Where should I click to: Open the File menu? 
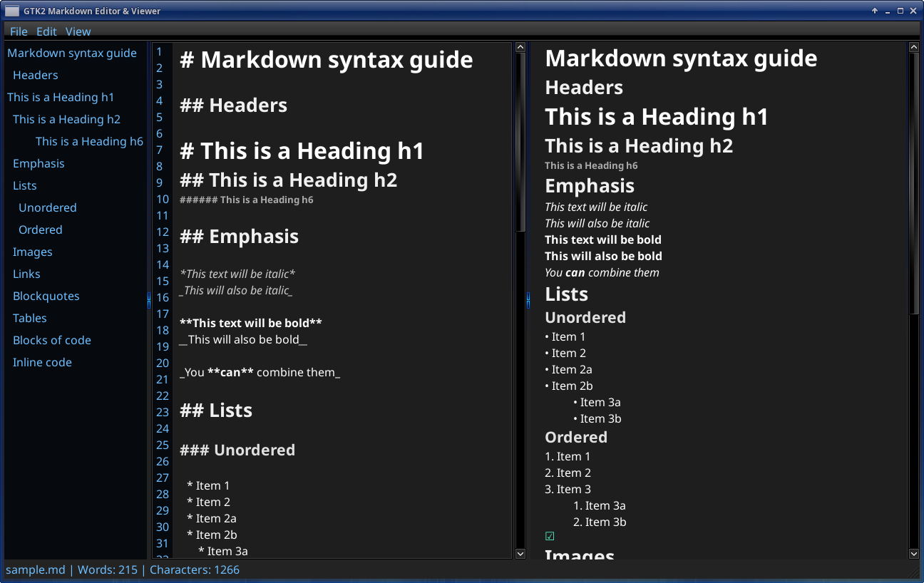(19, 31)
